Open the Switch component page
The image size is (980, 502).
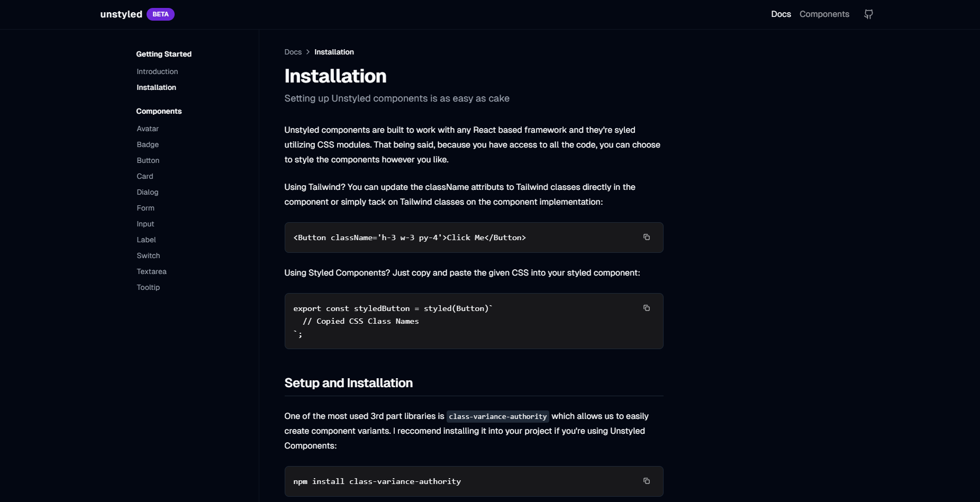pos(148,255)
